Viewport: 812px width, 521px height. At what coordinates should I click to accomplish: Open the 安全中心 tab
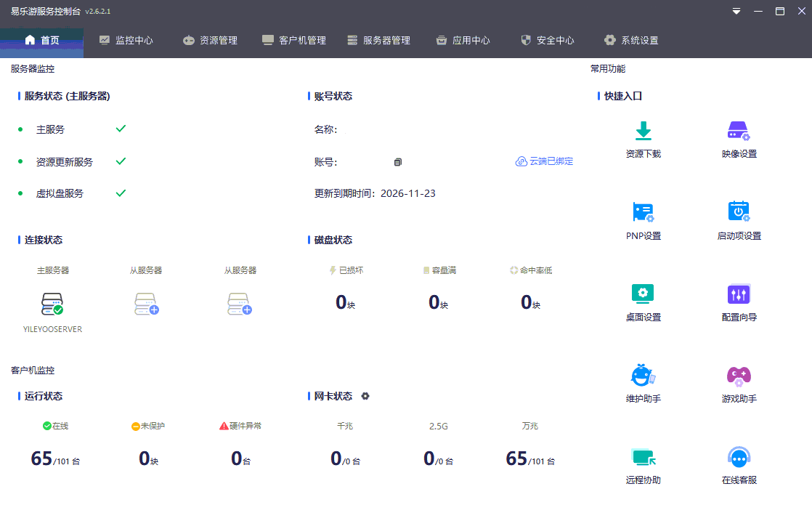point(548,41)
